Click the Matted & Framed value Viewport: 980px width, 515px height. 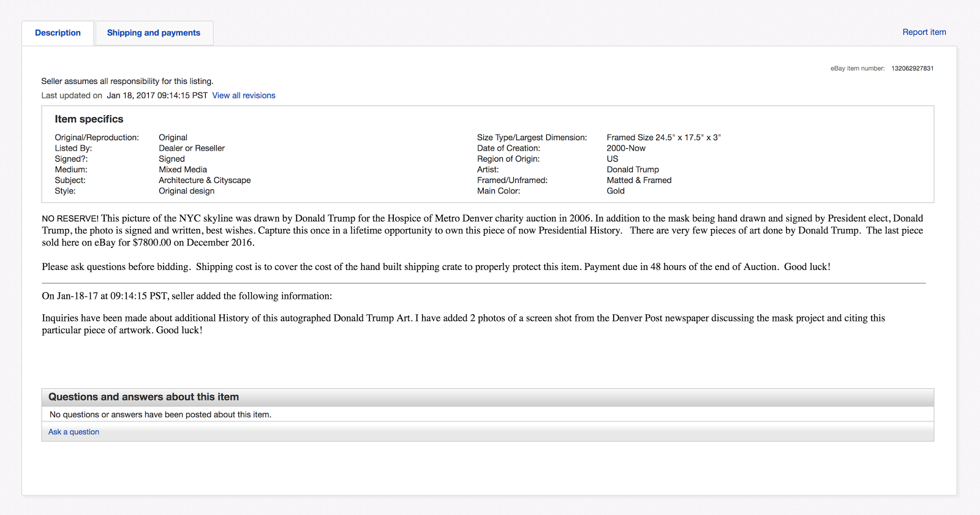(639, 180)
